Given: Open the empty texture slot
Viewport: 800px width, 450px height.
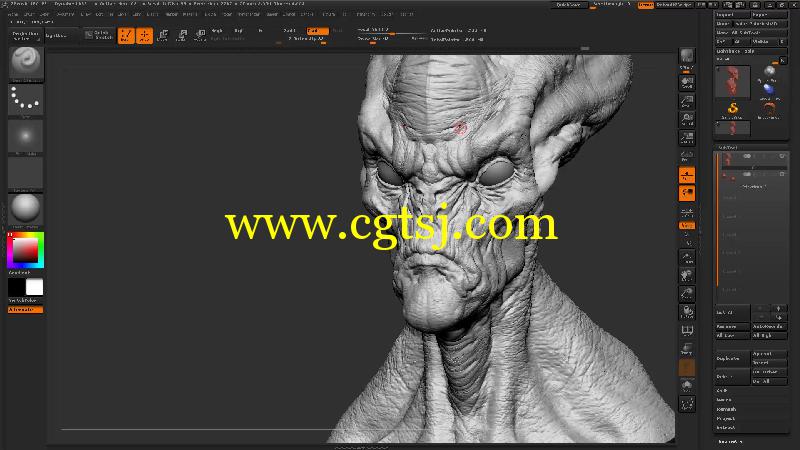Looking at the screenshot, I should pyautogui.click(x=26, y=173).
